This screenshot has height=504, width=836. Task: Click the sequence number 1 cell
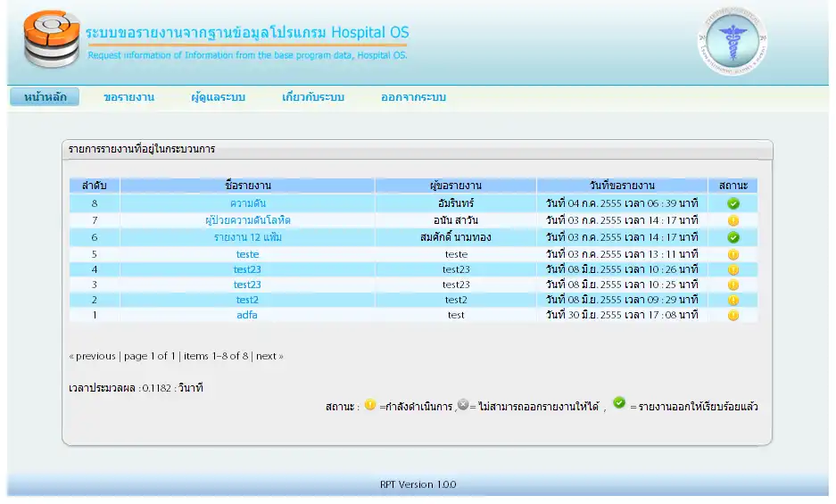tap(95, 315)
